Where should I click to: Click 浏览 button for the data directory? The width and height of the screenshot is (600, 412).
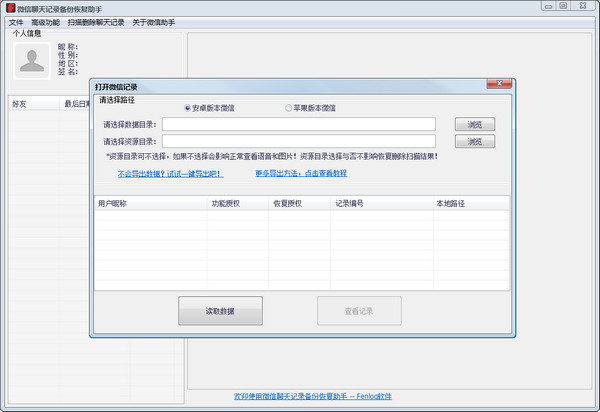[x=475, y=125]
